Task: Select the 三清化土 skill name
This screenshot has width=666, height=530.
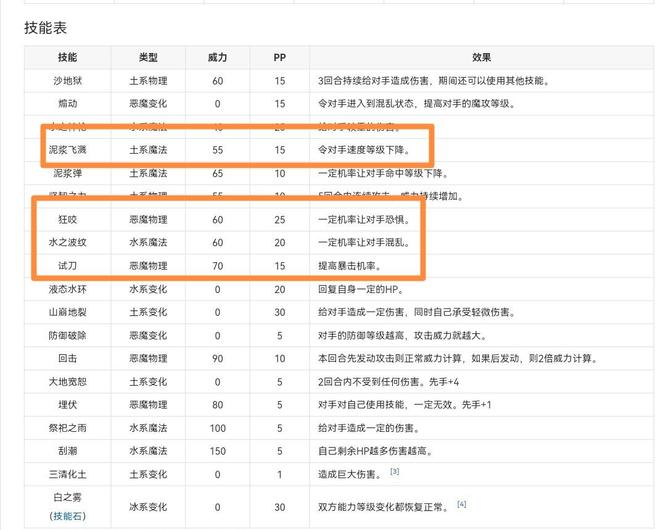Action: point(67,474)
